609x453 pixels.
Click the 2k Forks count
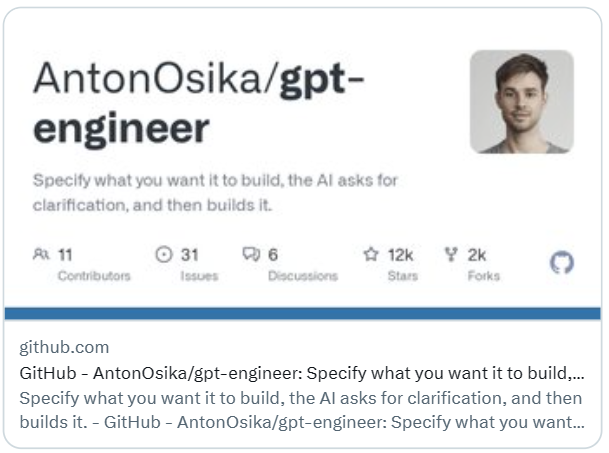pyautogui.click(x=477, y=254)
